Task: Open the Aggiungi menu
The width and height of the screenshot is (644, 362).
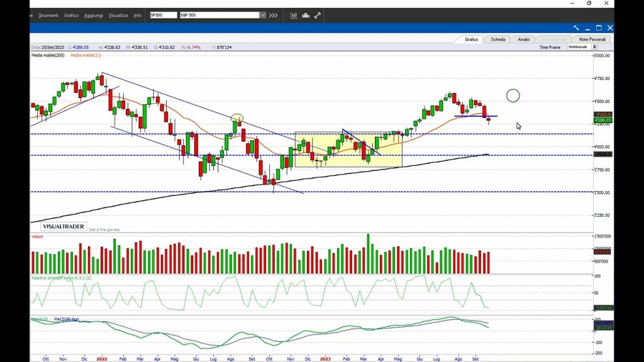Action: pyautogui.click(x=93, y=15)
